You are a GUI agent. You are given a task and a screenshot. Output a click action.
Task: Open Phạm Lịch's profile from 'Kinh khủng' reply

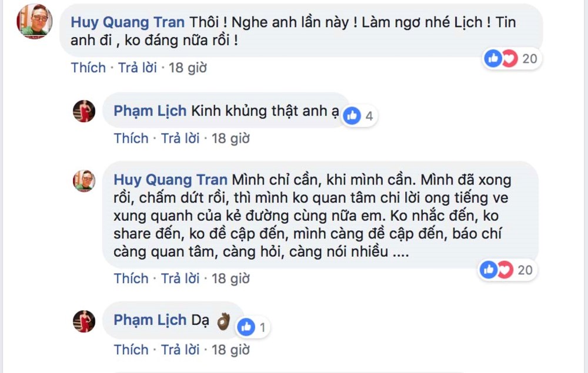click(x=150, y=111)
